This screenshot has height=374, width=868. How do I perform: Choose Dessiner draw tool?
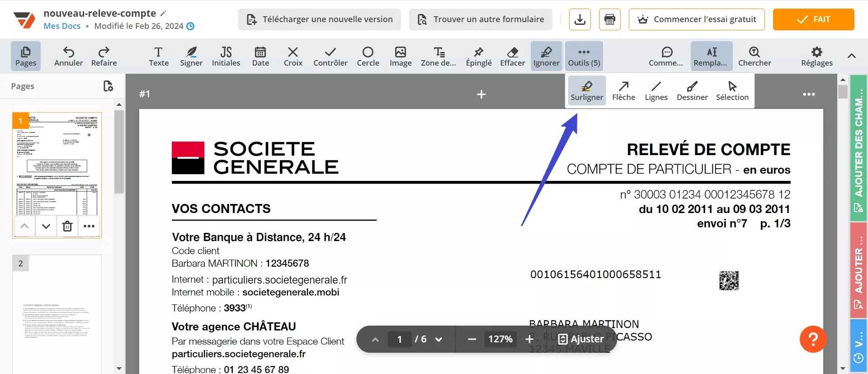692,90
